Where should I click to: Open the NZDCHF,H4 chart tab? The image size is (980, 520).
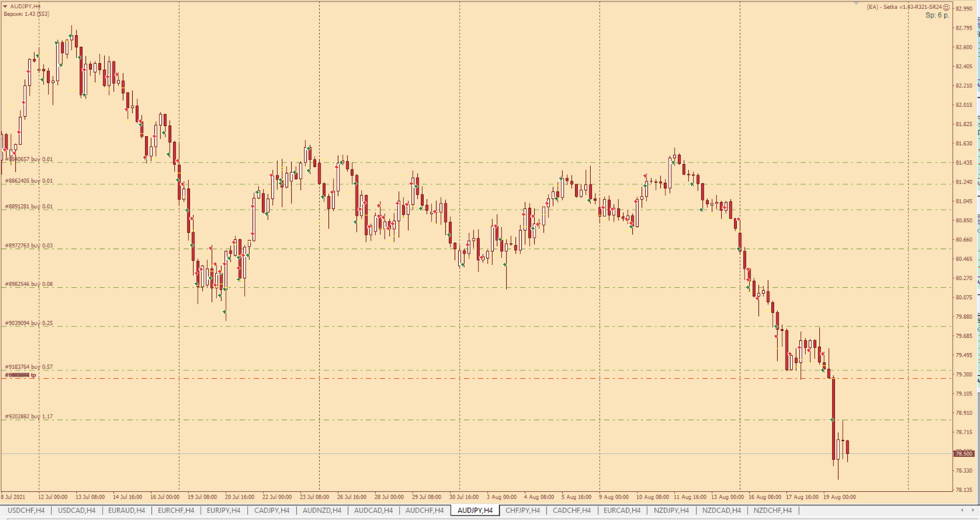click(773, 510)
